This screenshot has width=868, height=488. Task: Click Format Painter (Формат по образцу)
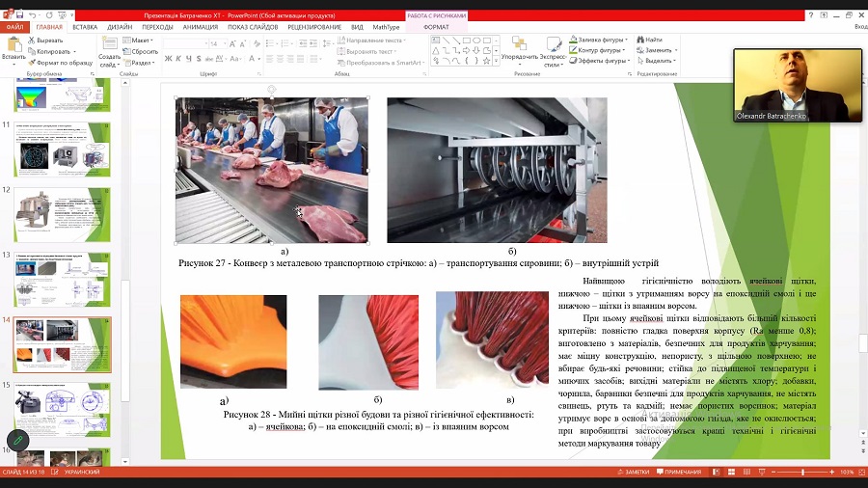tap(61, 63)
